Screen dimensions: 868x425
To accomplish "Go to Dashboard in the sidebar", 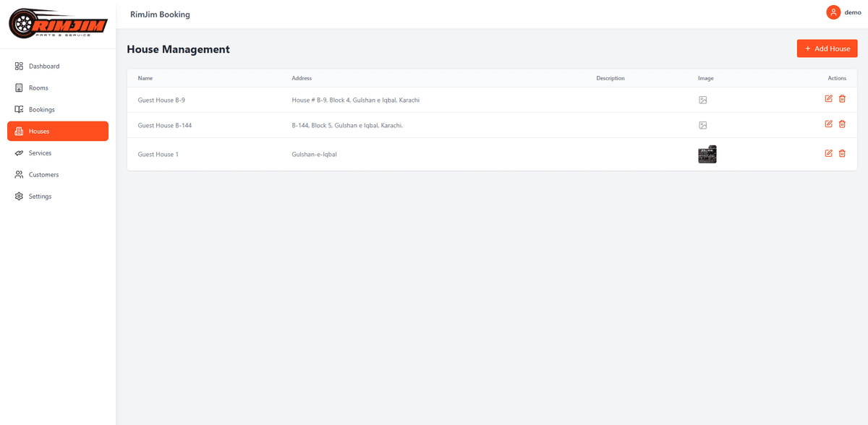I will (x=44, y=66).
